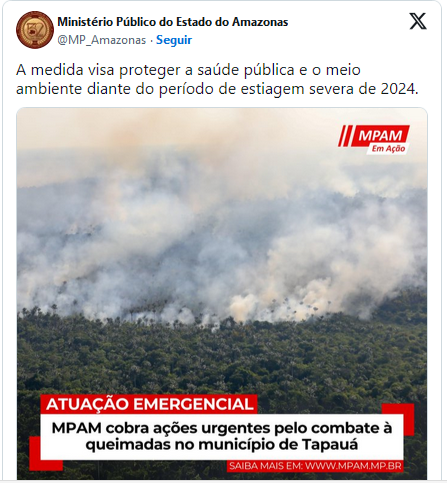447x483 pixels.
Task: Click the X logo icon
Action: tap(418, 21)
